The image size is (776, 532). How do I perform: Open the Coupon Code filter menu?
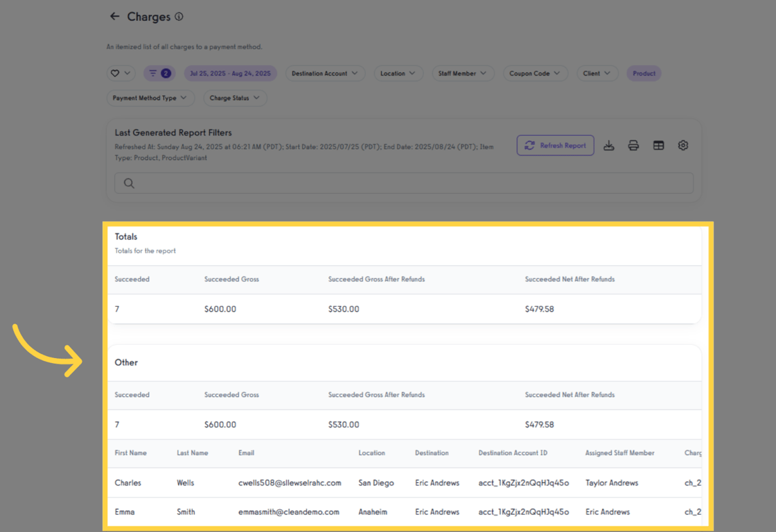pos(536,73)
